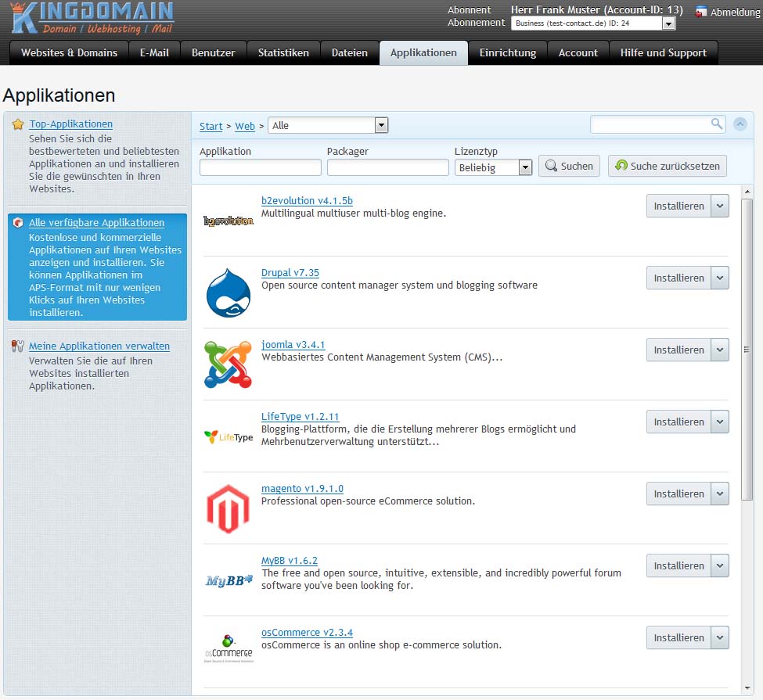Switch to the Benutzer tab
The image size is (763, 700).
coord(213,52)
